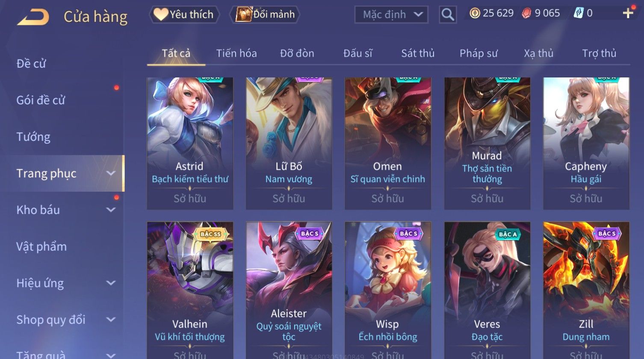The image size is (644, 359).
Task: Open Đổi mảnh chest exchange
Action: point(265,15)
